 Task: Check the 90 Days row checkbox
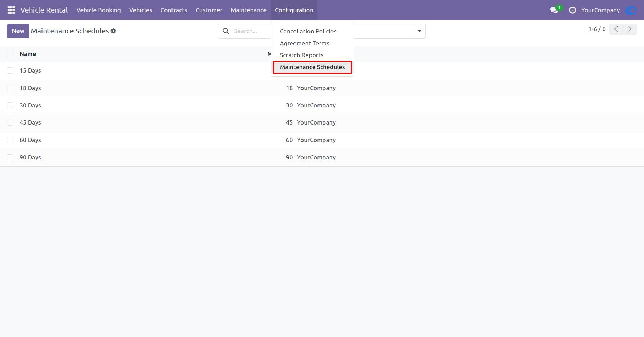(10, 157)
